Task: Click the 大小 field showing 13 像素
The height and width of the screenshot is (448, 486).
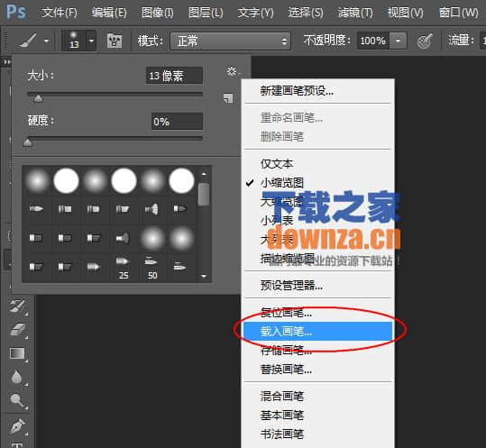Action: point(174,76)
